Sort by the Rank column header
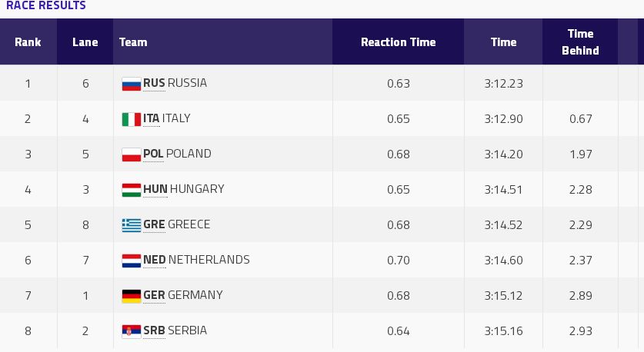This screenshot has width=644, height=352. (x=28, y=42)
